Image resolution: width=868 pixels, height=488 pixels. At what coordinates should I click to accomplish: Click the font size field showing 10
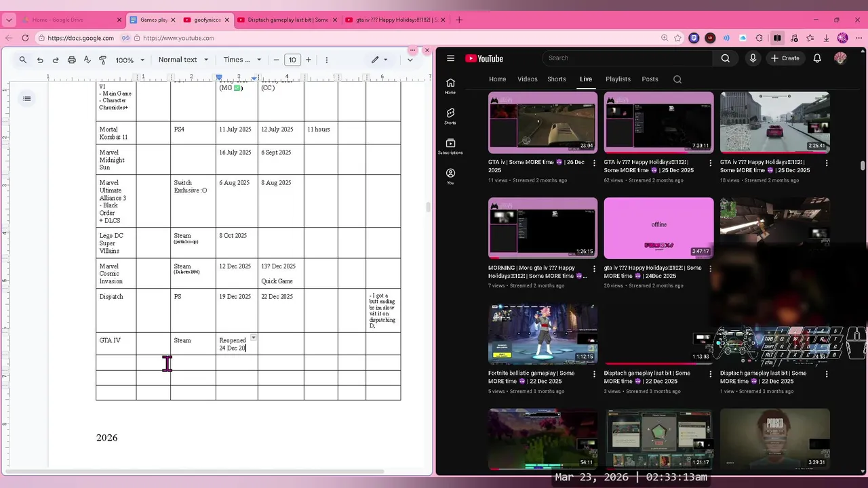[292, 60]
